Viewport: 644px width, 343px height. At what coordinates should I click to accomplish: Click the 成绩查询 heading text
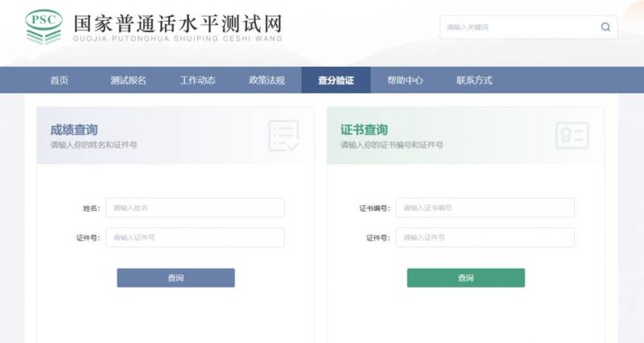pos(74,130)
